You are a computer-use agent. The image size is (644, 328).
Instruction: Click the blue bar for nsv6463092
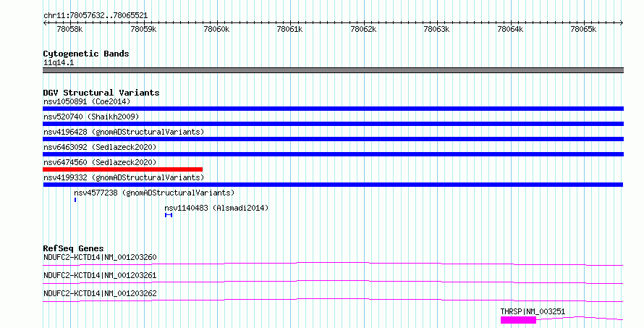[333, 154]
